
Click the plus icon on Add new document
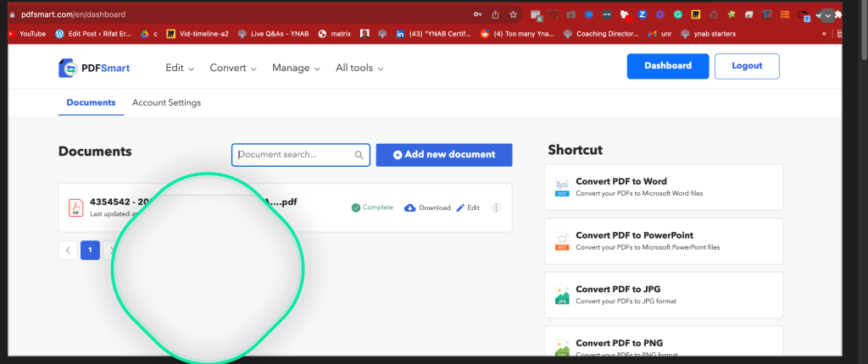[398, 155]
